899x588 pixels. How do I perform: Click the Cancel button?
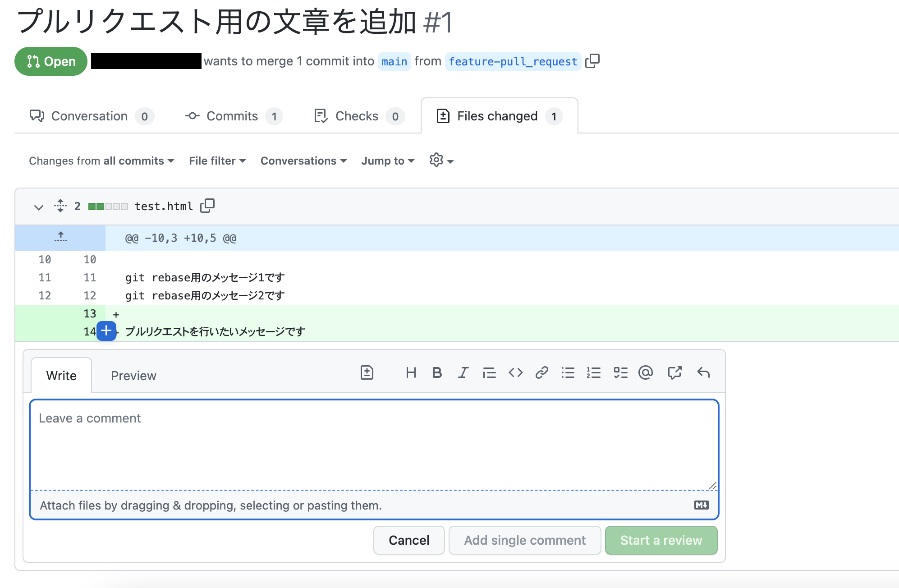pyautogui.click(x=409, y=540)
